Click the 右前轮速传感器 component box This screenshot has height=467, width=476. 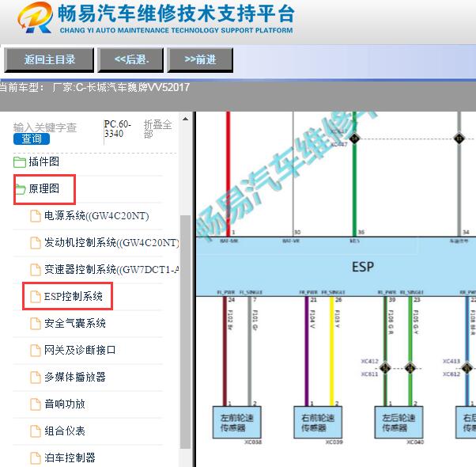(318, 423)
